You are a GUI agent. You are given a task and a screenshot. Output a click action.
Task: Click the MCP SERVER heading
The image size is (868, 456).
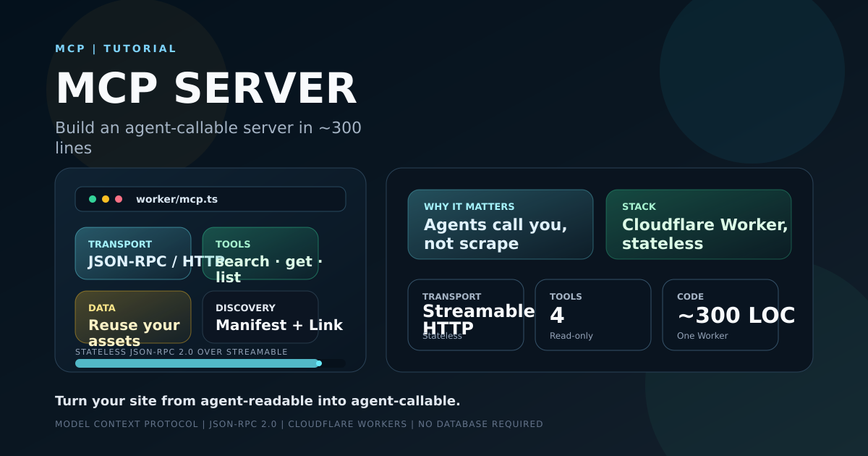(206, 88)
